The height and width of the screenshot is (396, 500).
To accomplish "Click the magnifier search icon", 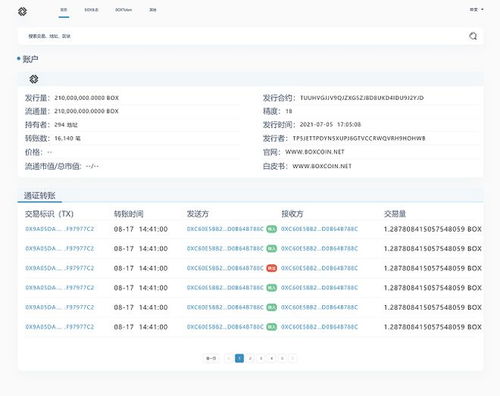I will click(x=473, y=36).
